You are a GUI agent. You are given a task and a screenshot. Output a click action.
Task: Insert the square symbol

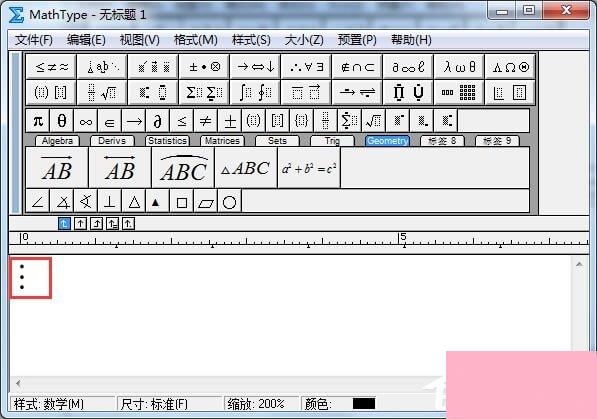pos(182,202)
